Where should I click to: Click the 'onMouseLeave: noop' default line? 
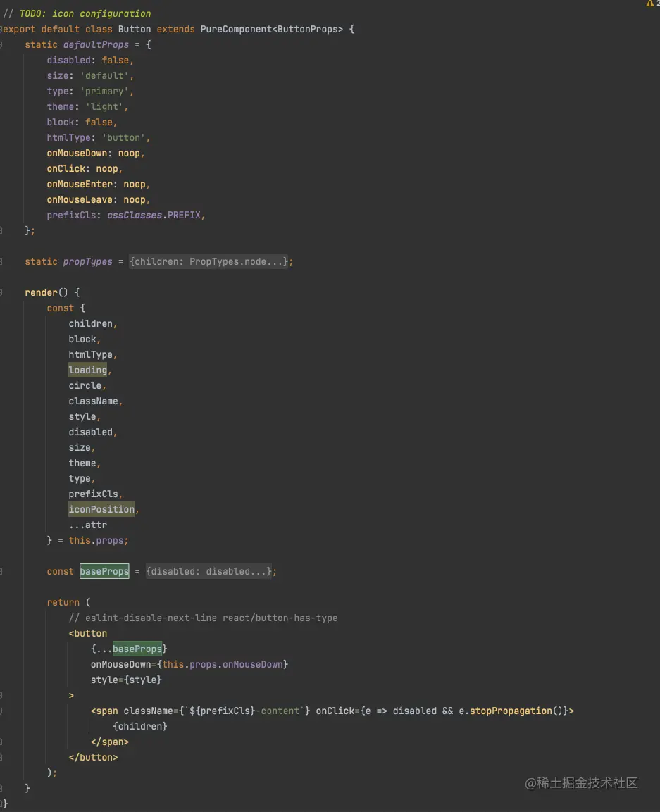click(99, 200)
